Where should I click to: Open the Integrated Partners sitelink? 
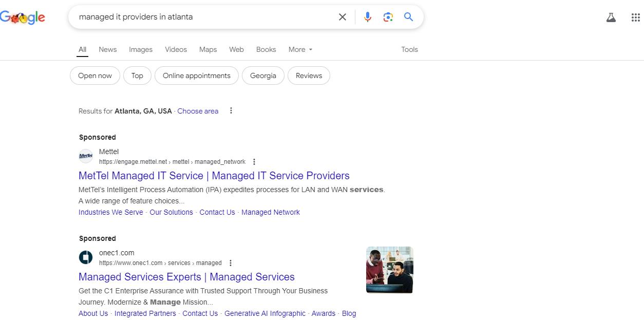(x=145, y=313)
